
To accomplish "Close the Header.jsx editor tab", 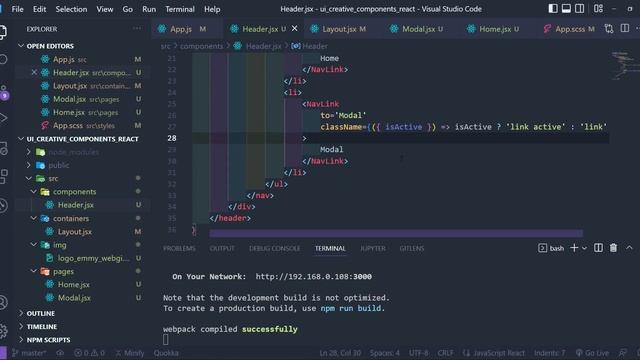I will pyautogui.click(x=295, y=29).
